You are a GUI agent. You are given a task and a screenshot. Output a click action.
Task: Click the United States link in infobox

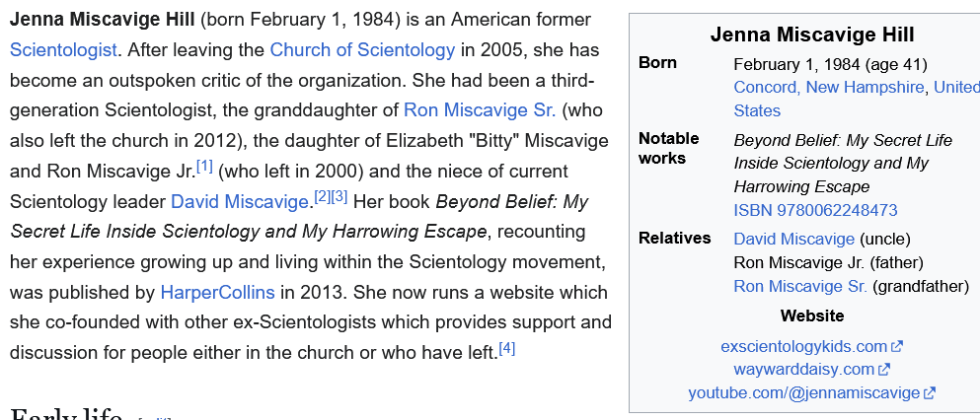(955, 87)
